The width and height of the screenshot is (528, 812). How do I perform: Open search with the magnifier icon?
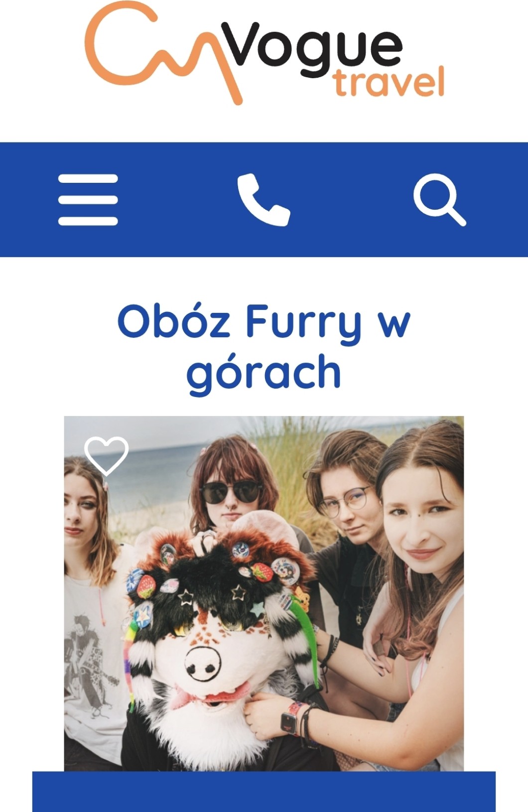[x=440, y=200]
